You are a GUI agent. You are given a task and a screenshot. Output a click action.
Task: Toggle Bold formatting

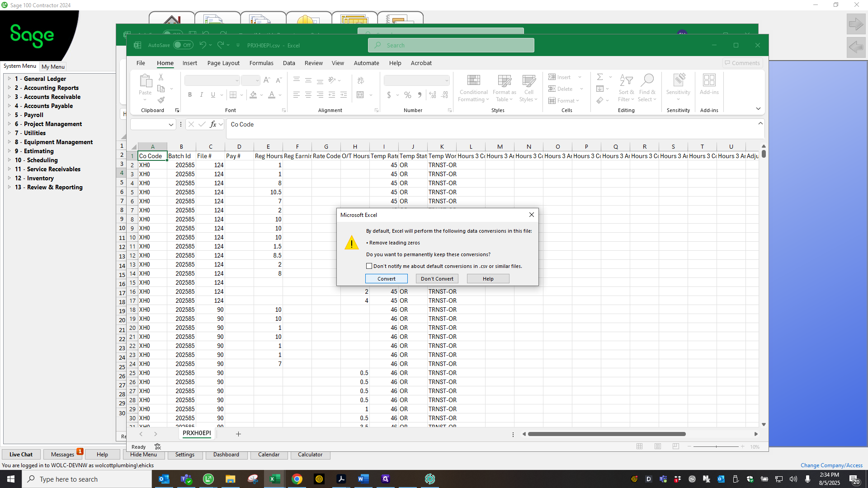190,95
